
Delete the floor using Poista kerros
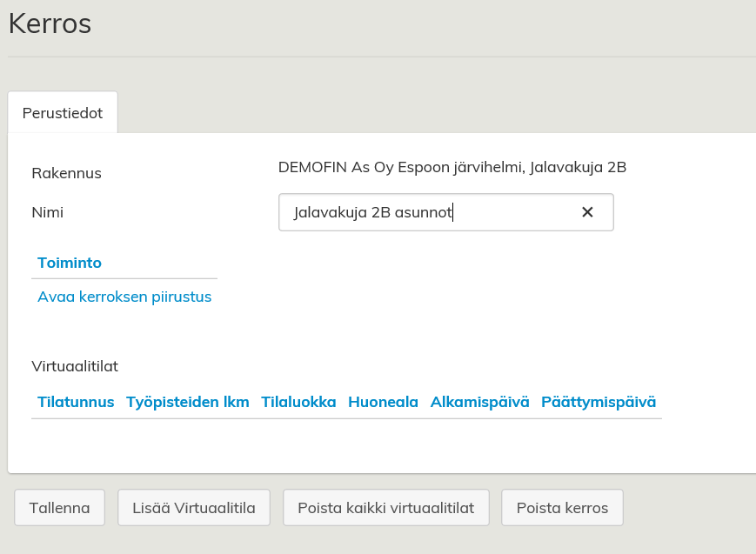click(562, 508)
